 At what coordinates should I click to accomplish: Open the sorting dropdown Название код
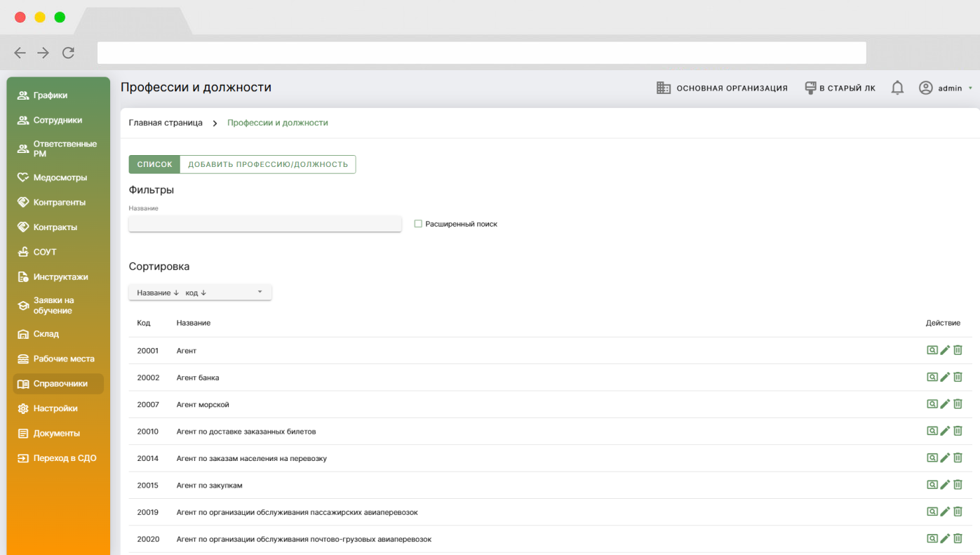200,293
